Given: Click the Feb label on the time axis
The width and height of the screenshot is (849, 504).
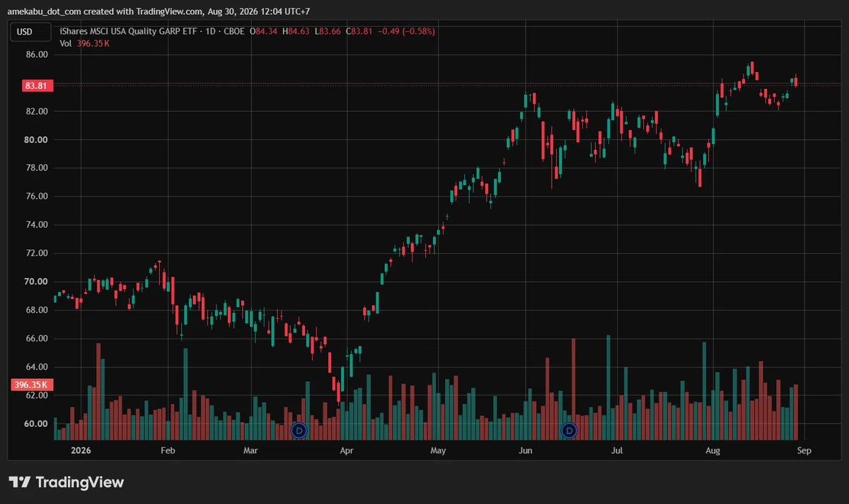Looking at the screenshot, I should point(168,450).
